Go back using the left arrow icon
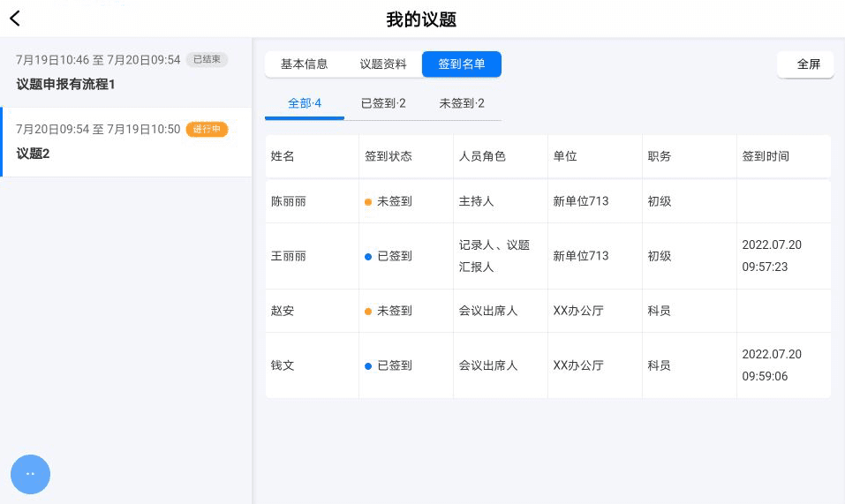This screenshot has height=504, width=845. [x=15, y=19]
